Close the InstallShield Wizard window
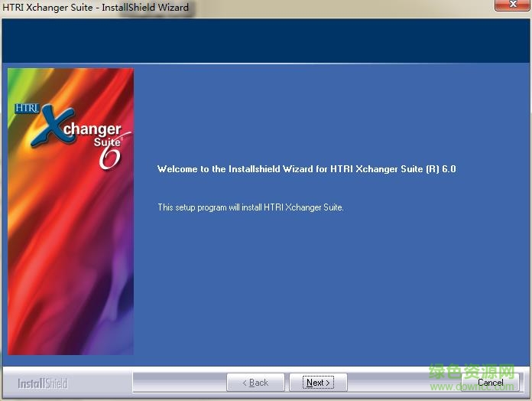The image size is (532, 401). pyautogui.click(x=513, y=5)
